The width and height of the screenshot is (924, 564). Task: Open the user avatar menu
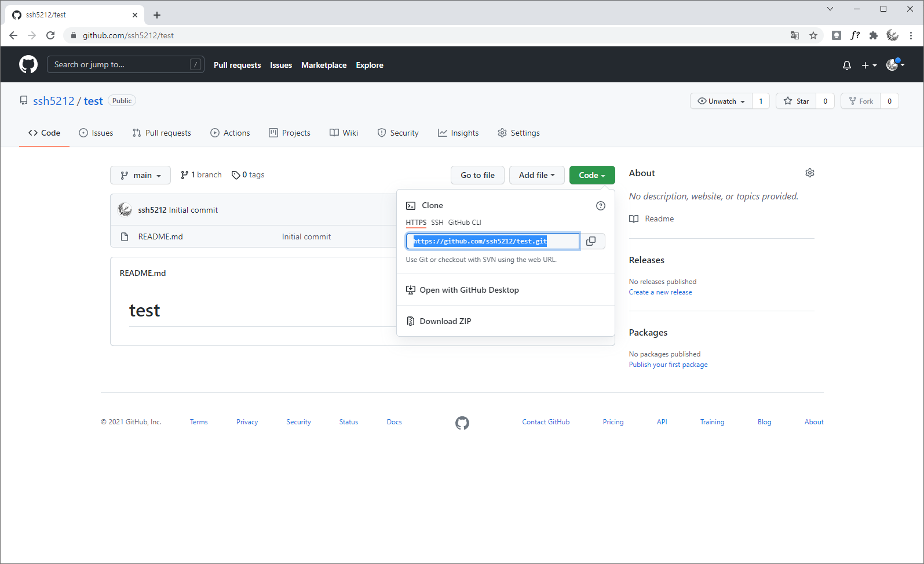point(895,65)
